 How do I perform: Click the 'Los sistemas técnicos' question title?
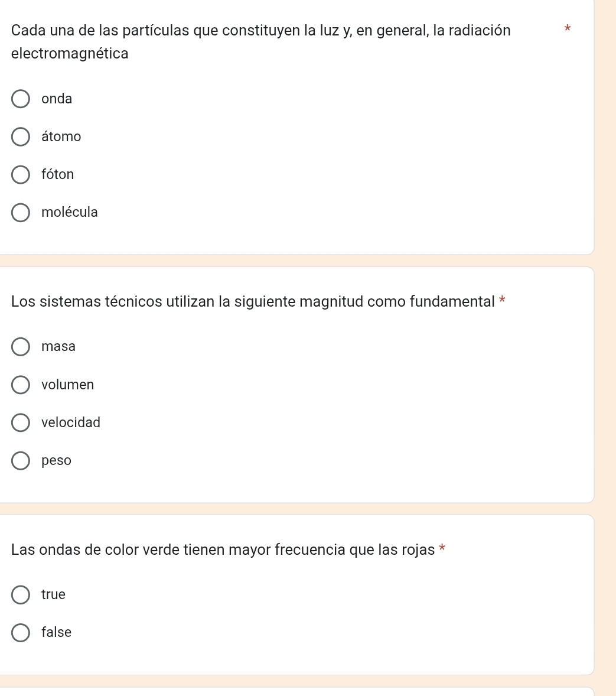click(x=253, y=301)
